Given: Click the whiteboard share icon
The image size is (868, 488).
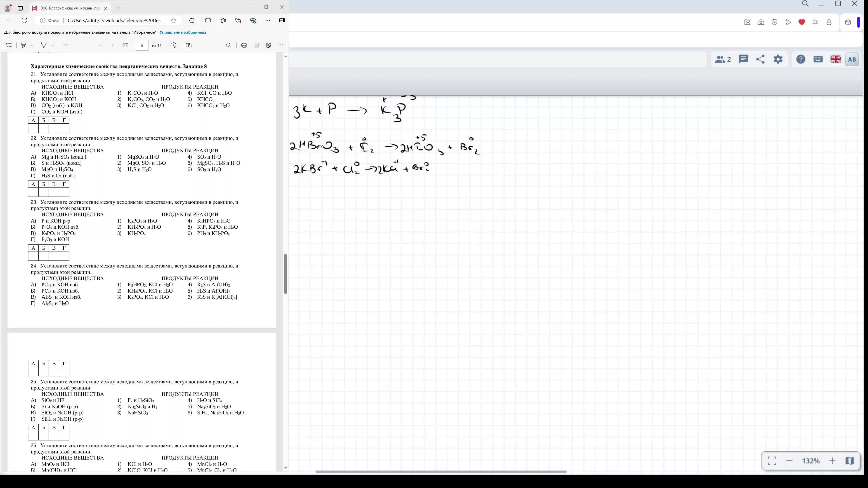Looking at the screenshot, I should coord(760,59).
